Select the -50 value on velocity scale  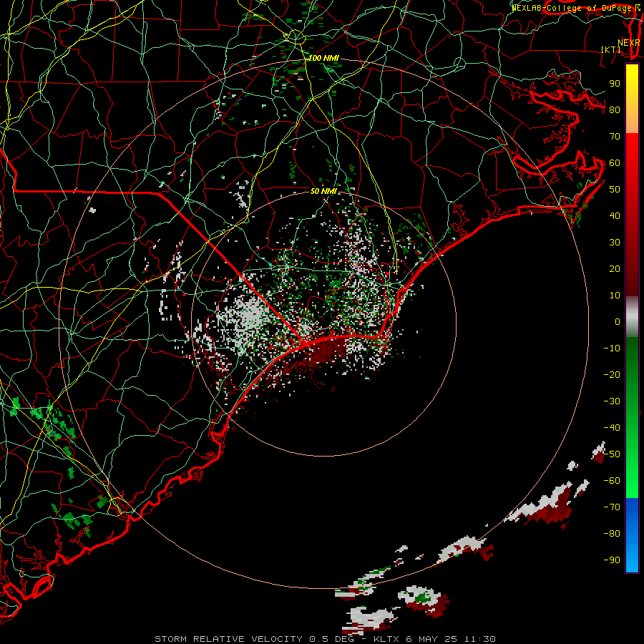(612, 454)
